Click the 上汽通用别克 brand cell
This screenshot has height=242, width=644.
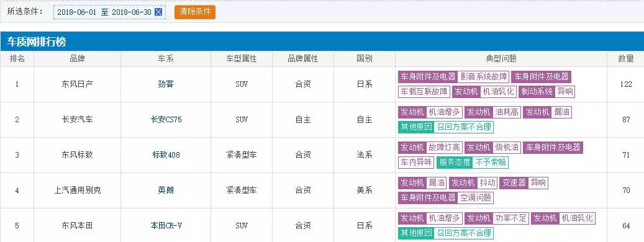tap(77, 190)
